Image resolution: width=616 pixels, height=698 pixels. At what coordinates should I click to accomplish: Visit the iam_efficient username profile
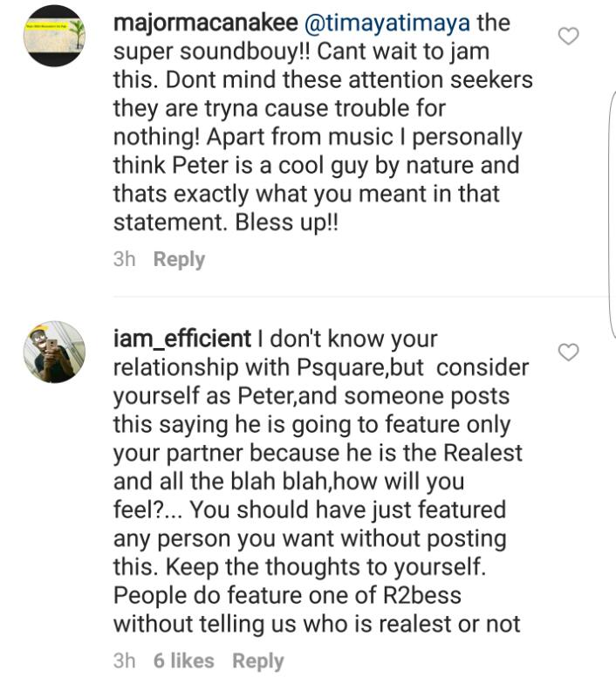pos(182,339)
